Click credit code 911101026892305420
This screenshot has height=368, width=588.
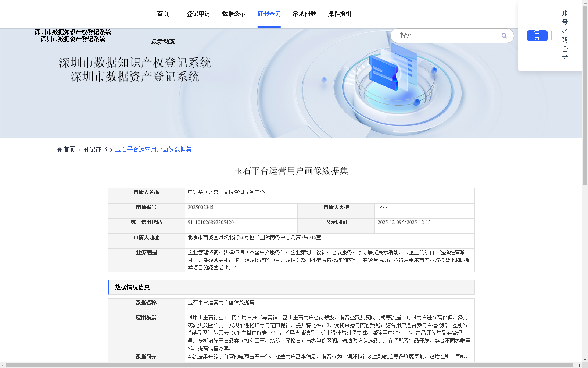click(211, 222)
